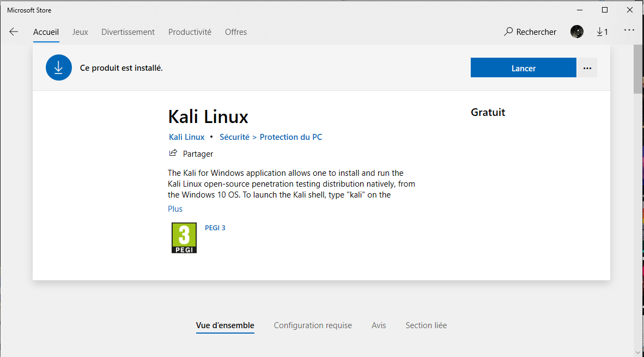Open the Offres tab

[236, 32]
